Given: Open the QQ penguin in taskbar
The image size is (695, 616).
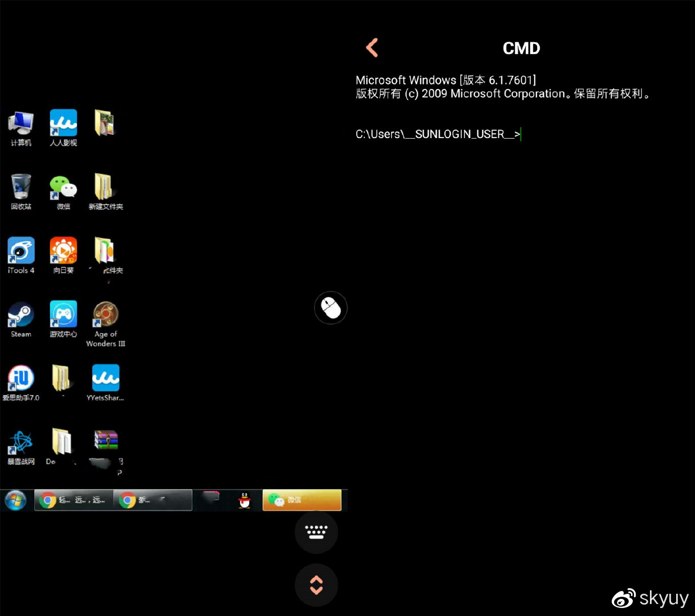Looking at the screenshot, I should 245,500.
